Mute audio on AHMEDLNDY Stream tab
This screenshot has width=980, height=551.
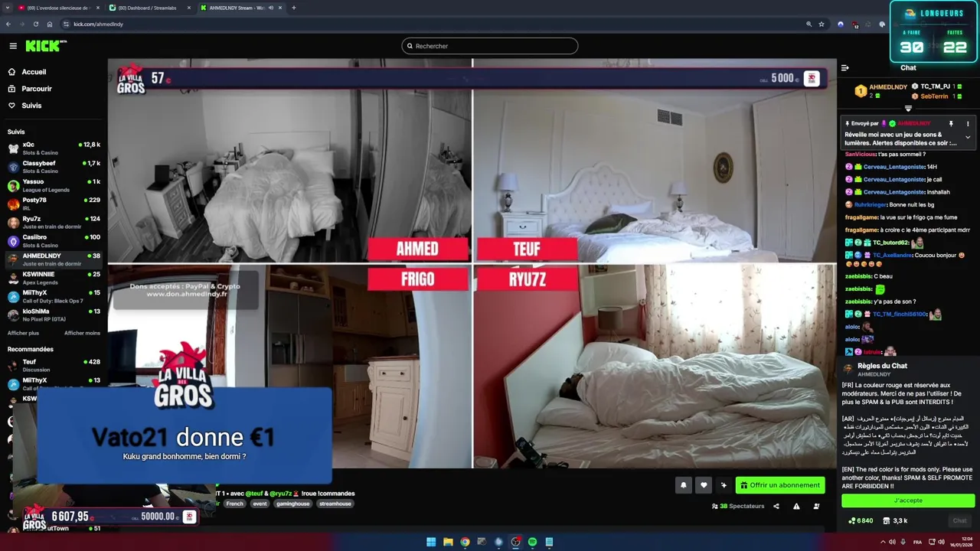(x=271, y=8)
